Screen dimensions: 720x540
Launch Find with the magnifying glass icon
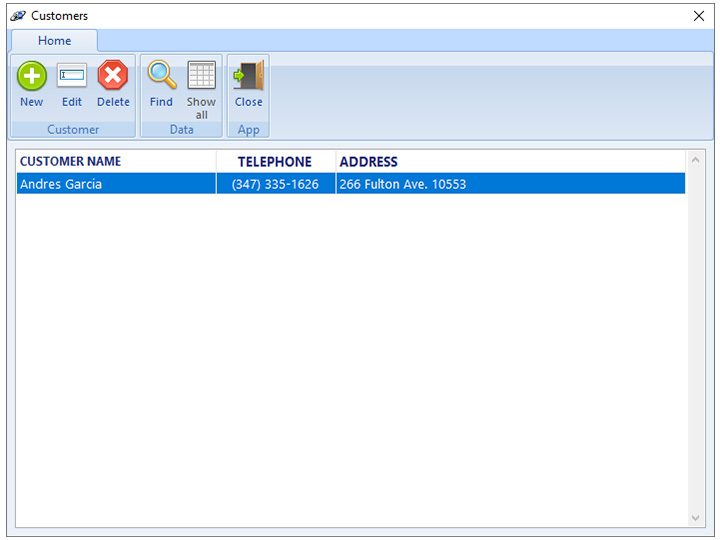[161, 77]
